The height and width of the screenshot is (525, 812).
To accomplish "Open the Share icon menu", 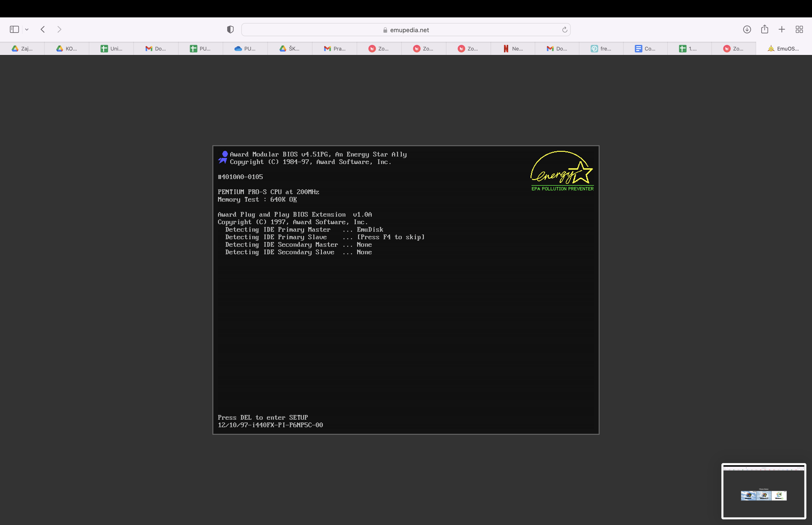I will pos(764,29).
